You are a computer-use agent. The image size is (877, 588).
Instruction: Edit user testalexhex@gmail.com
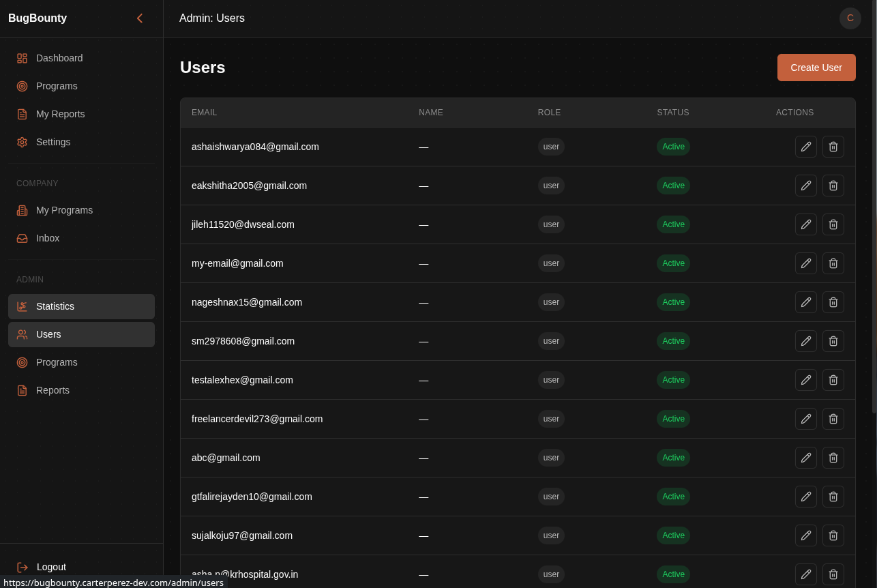click(x=806, y=380)
